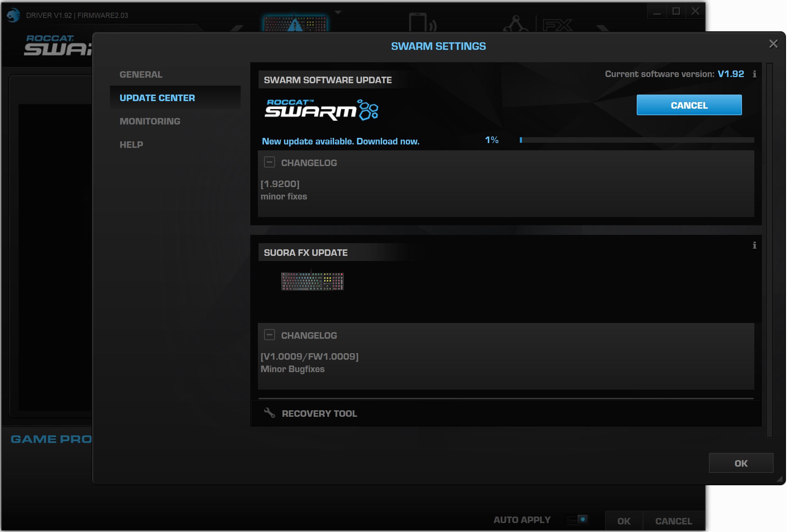Cancel the Swarm software download
Screen dimensions: 787x532
click(x=689, y=105)
